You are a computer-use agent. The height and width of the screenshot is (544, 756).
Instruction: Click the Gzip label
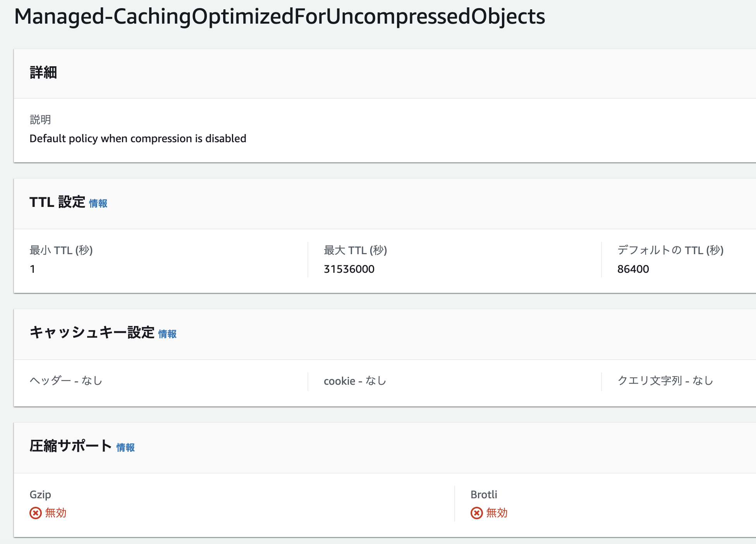pos(40,494)
